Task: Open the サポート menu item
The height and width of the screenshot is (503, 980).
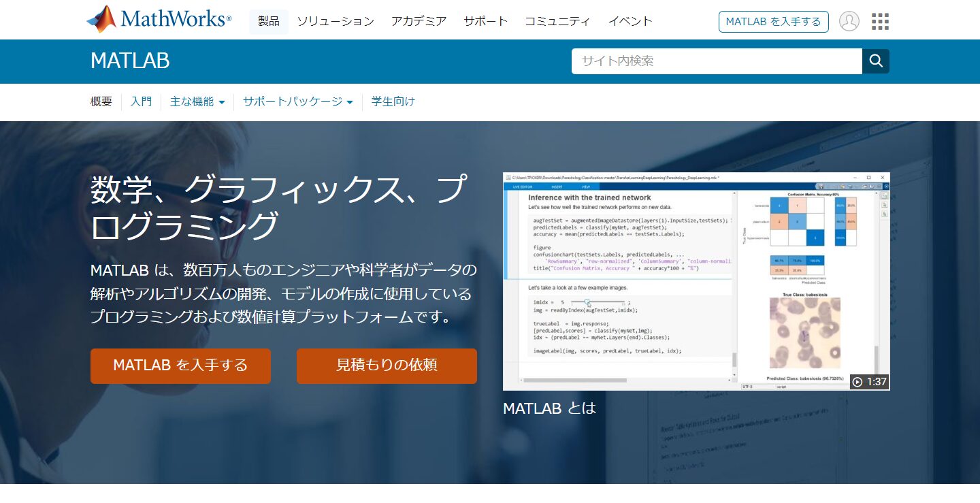Action: tap(485, 22)
